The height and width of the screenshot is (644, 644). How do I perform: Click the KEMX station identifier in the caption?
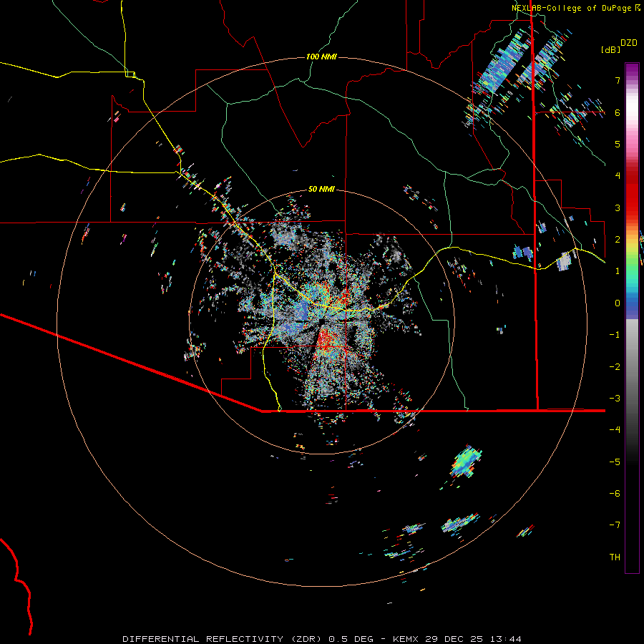point(406,639)
